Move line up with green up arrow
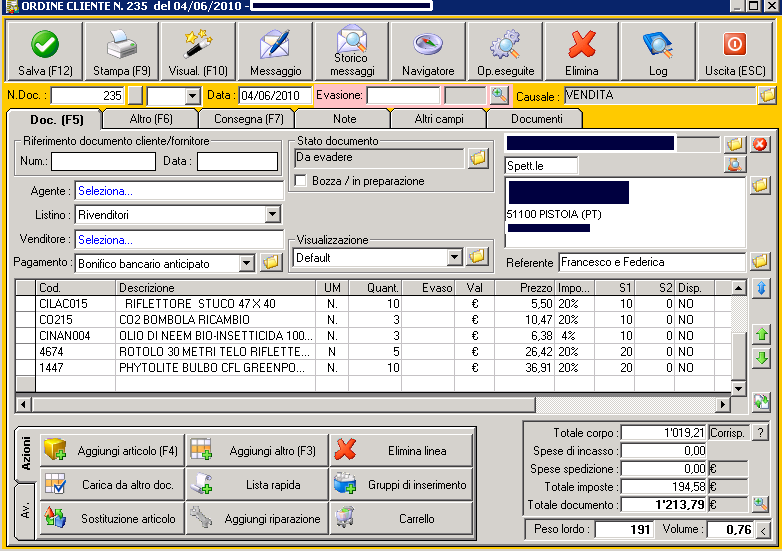 pyautogui.click(x=761, y=335)
